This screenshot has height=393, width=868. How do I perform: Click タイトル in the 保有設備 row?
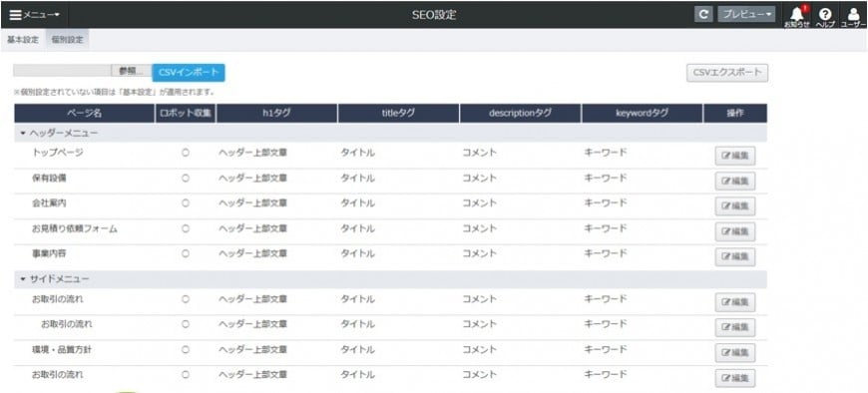[357, 179]
